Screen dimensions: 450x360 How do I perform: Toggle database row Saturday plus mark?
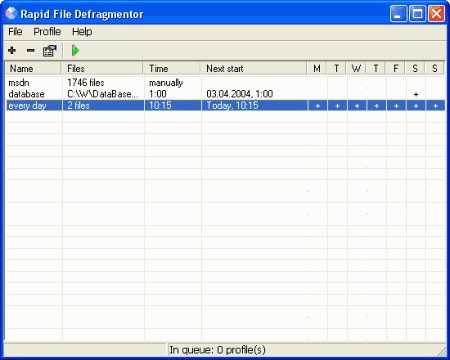pos(416,94)
